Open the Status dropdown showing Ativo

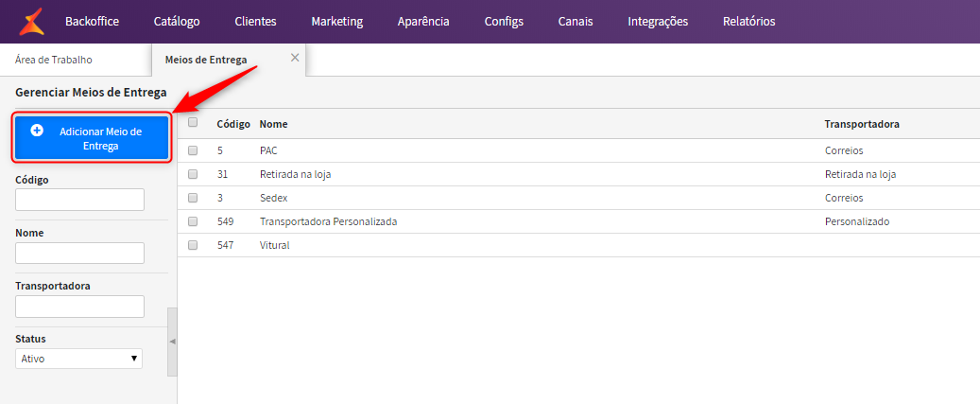[x=78, y=359]
